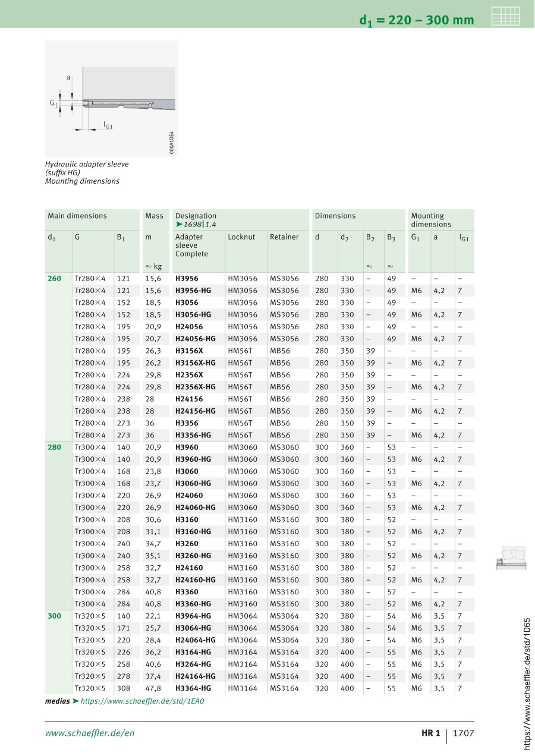Select designation H3960
Viewport: 535px width, 756px height.
[x=187, y=447]
